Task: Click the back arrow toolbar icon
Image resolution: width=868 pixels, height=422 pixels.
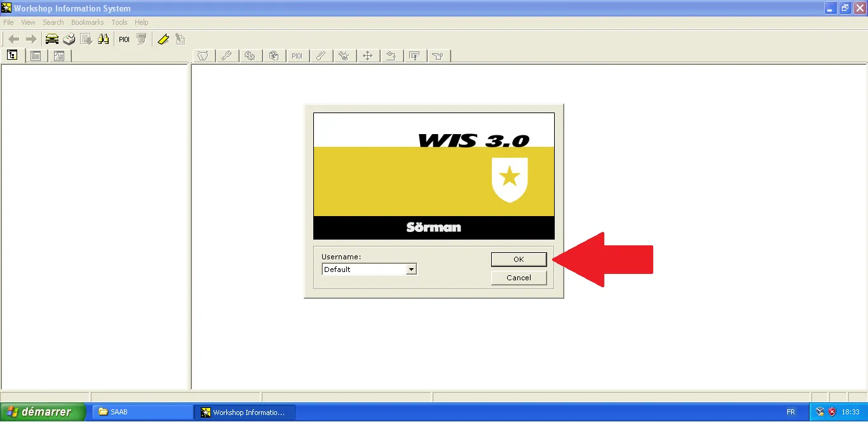Action: (13, 39)
